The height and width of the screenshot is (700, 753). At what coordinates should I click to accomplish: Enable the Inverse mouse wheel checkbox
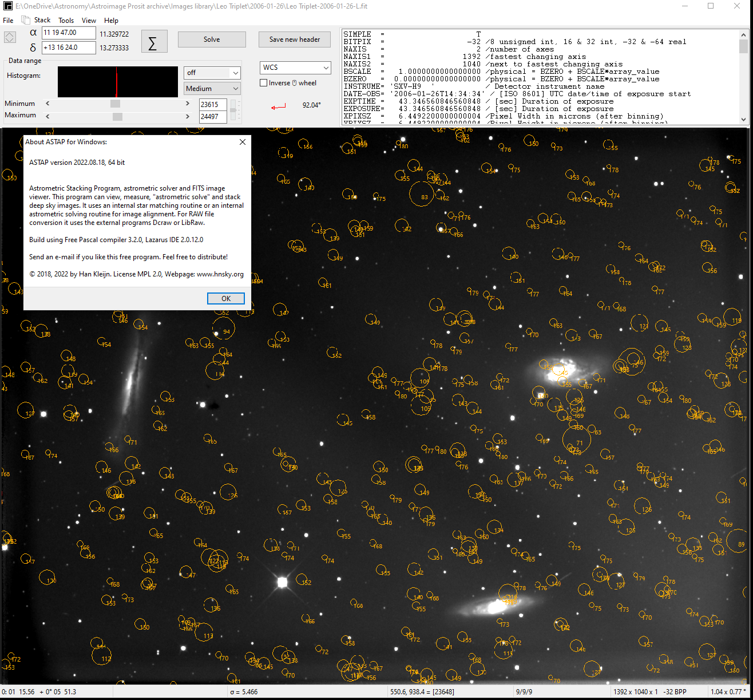coord(264,83)
